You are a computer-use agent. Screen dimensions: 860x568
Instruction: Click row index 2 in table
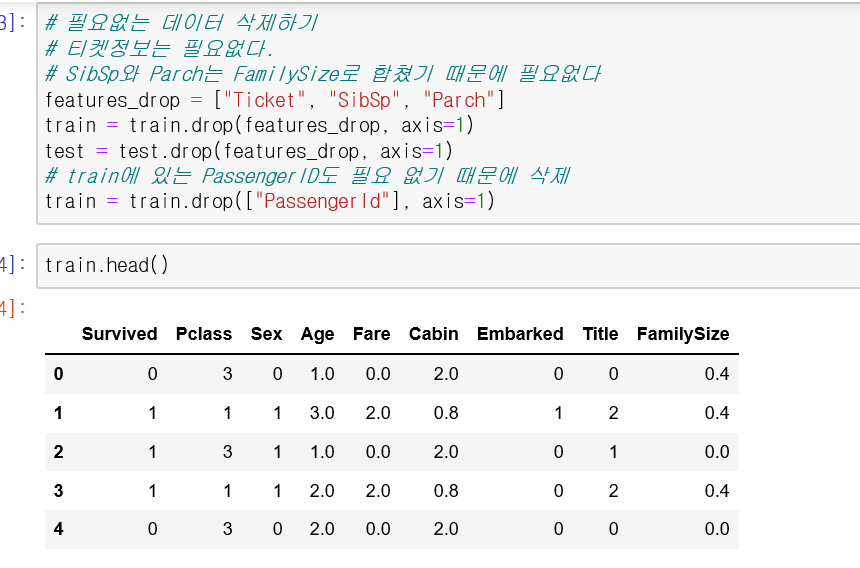pos(58,452)
